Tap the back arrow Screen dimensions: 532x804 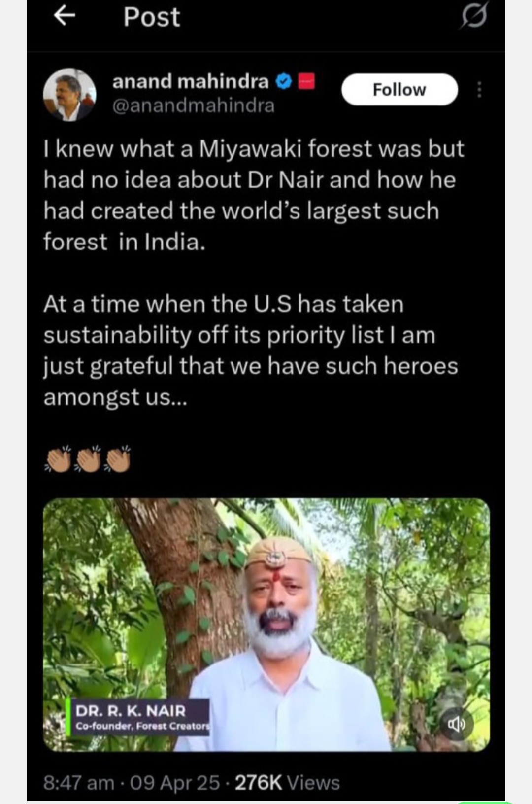coord(65,17)
